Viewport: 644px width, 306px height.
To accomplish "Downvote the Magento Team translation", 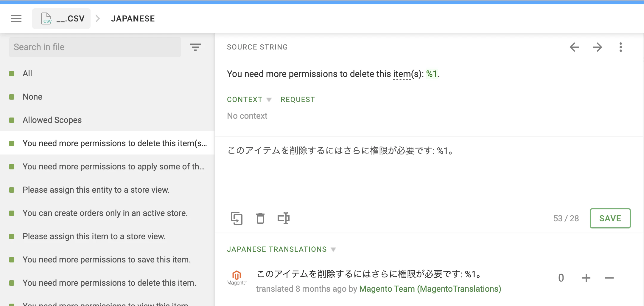I will click(609, 278).
